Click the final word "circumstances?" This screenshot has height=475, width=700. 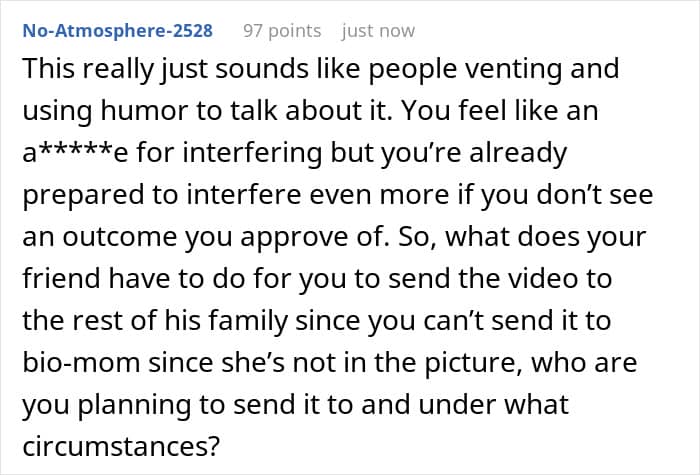(x=121, y=446)
